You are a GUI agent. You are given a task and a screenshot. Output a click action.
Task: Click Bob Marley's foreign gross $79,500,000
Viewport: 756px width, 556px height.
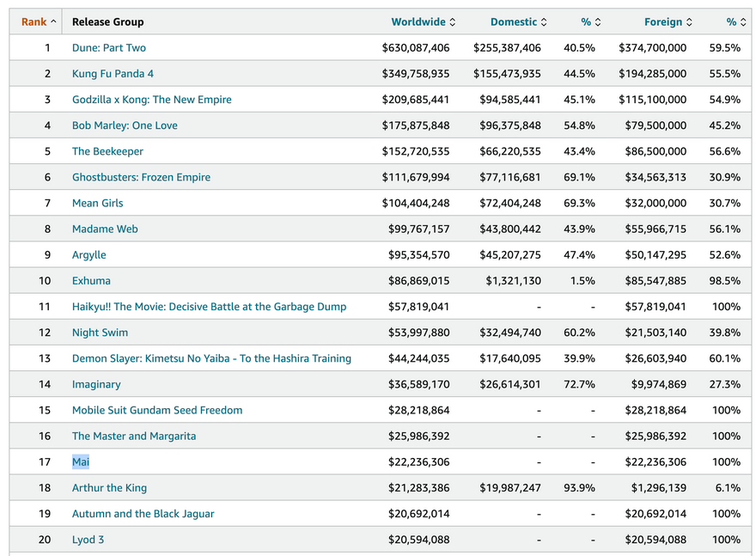click(655, 125)
